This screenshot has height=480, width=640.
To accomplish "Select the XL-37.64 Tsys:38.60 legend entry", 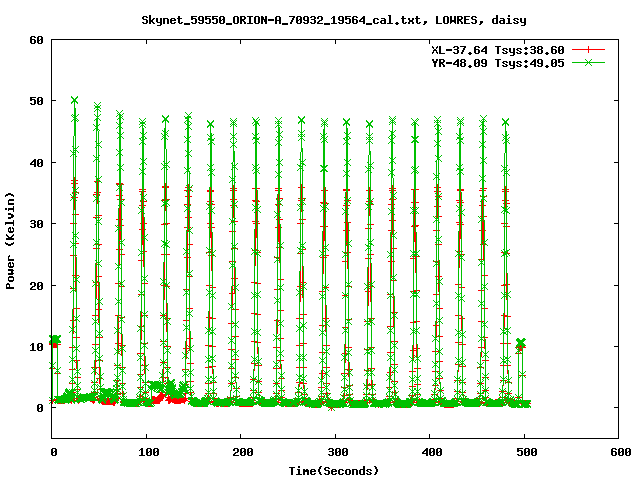I will (x=498, y=50).
